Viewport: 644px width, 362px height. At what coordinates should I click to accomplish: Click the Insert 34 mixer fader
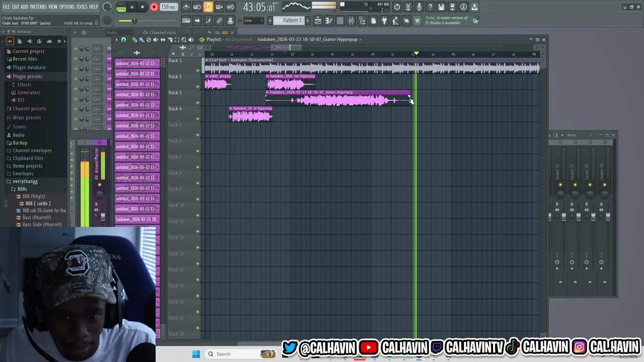(x=608, y=217)
